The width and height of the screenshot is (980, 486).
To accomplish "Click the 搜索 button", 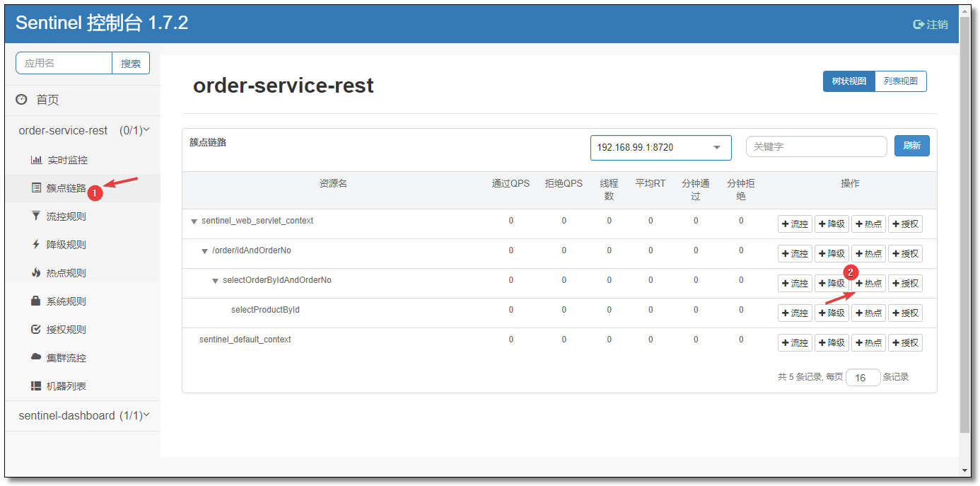I will (x=131, y=63).
